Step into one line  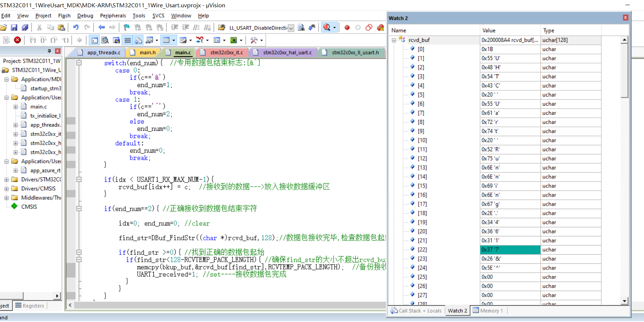(32, 40)
